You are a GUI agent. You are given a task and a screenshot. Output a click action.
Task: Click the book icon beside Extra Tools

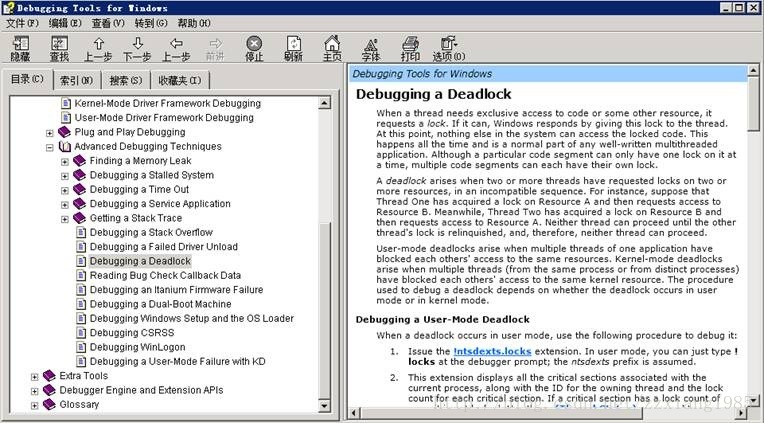pyautogui.click(x=49, y=376)
